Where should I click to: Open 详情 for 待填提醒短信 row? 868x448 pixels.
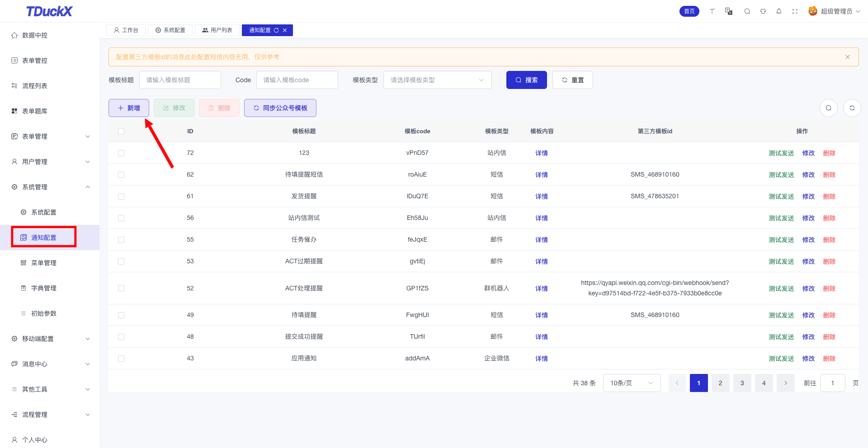[542, 175]
